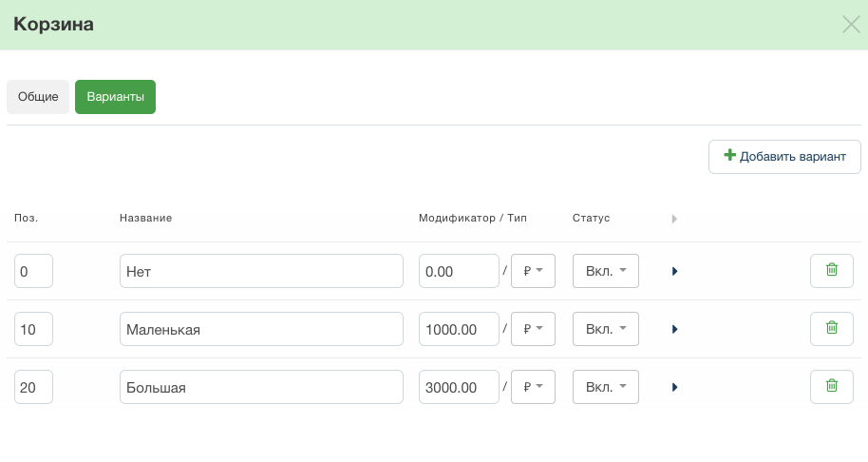Click the modifier field 0.00

pyautogui.click(x=459, y=271)
